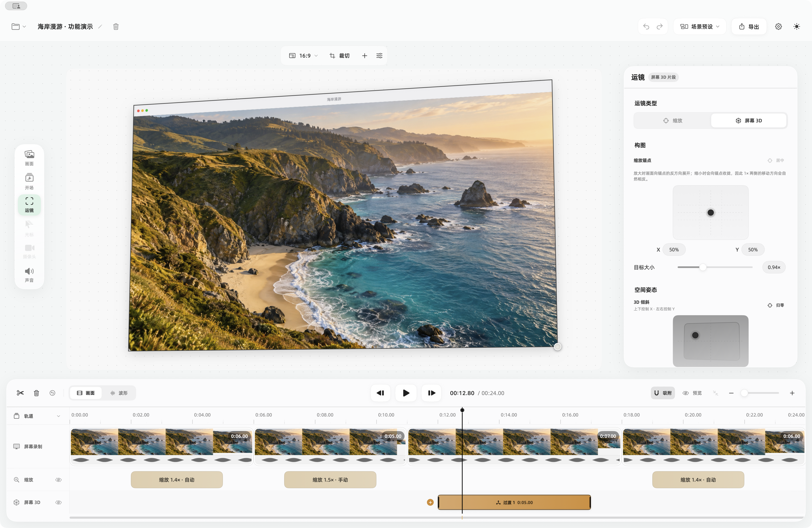Undo the last action
The width and height of the screenshot is (812, 528).
pyautogui.click(x=646, y=27)
